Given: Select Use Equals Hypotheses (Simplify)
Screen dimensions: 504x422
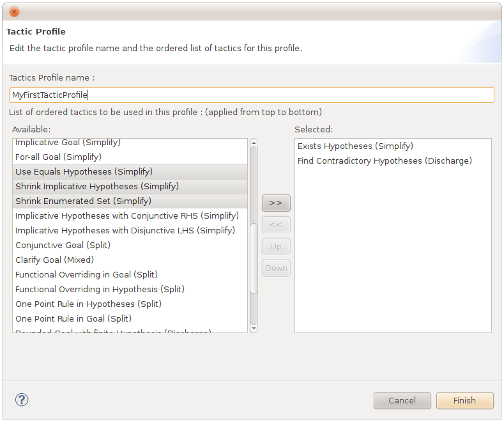Looking at the screenshot, I should [x=84, y=171].
